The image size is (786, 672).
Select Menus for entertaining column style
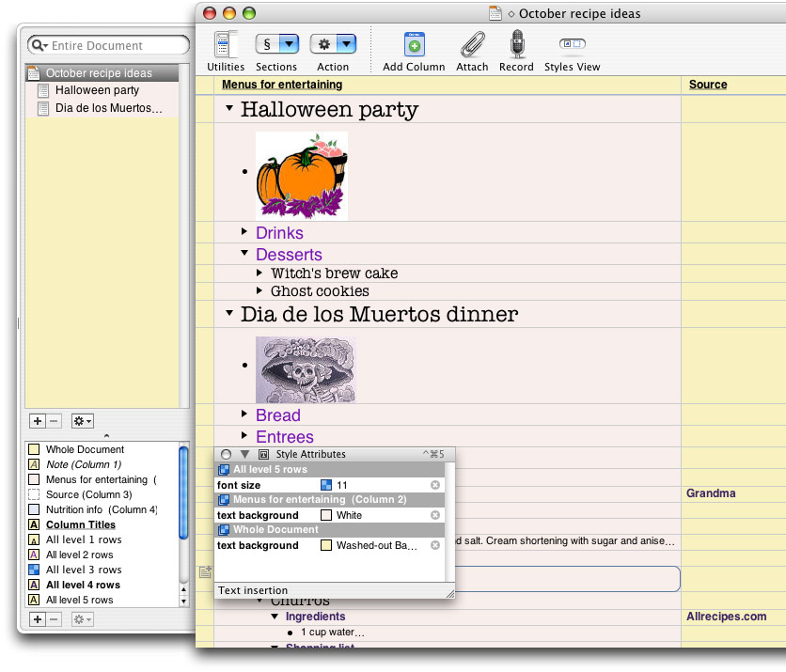click(x=102, y=479)
